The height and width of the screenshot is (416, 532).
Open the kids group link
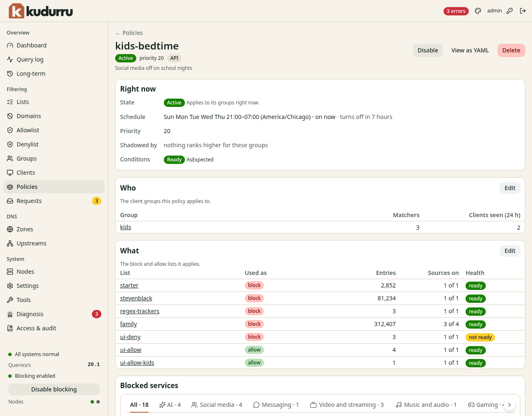coord(126,227)
